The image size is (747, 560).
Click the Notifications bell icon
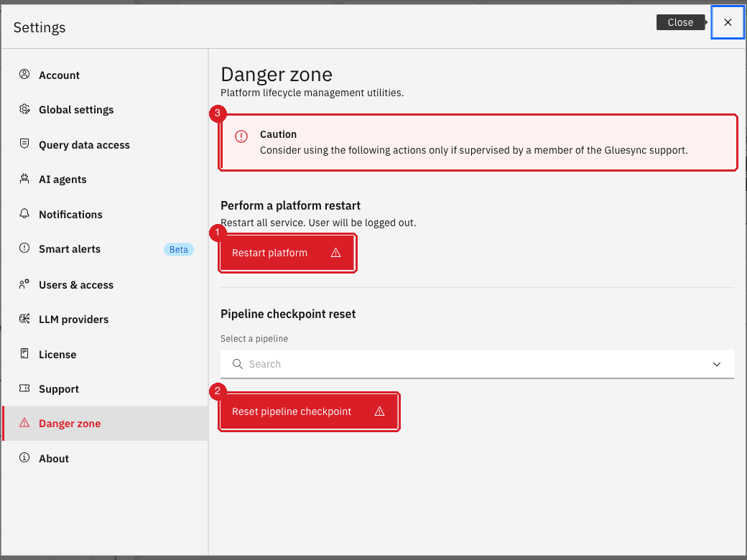point(24,213)
